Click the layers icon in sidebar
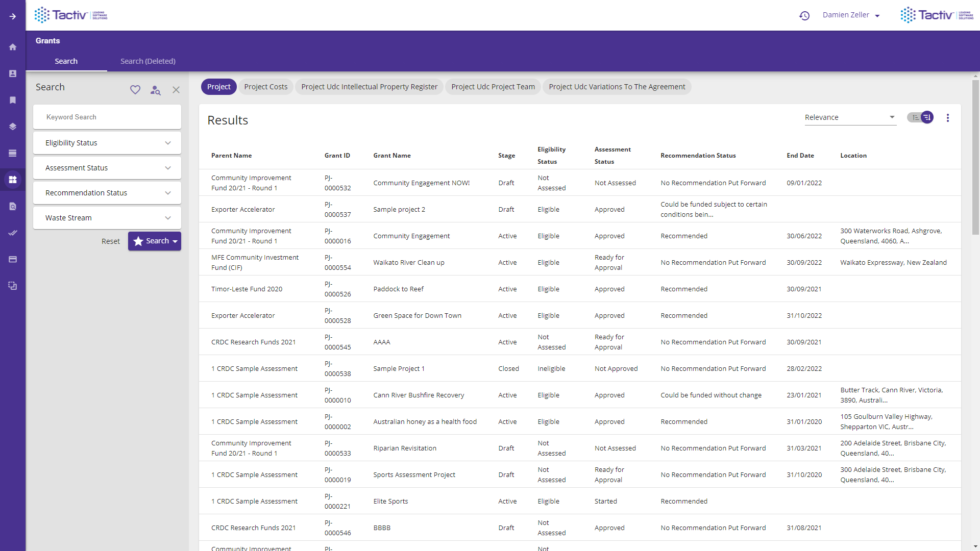The height and width of the screenshot is (551, 980). click(x=13, y=127)
